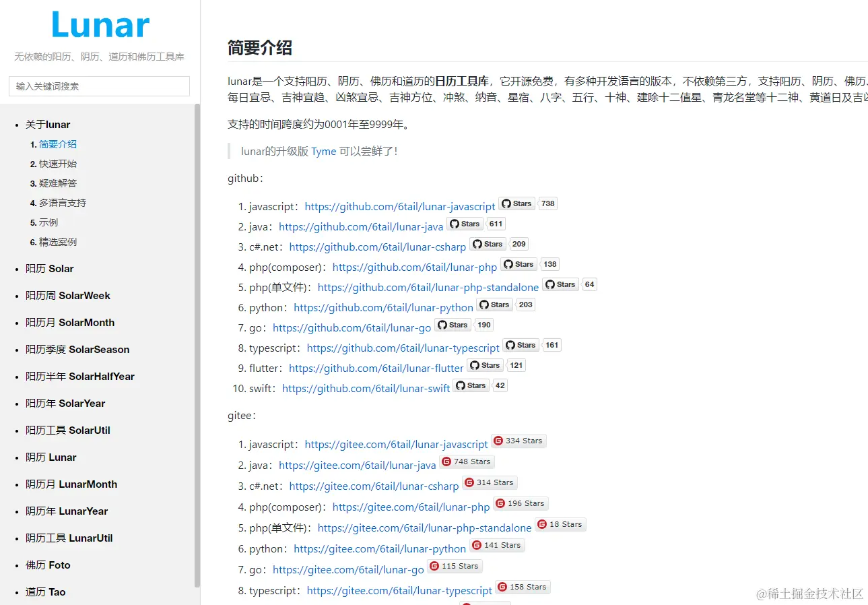The image size is (868, 605).
Task: Click the GitHub Stars badge for lunar-go
Action: tap(453, 325)
